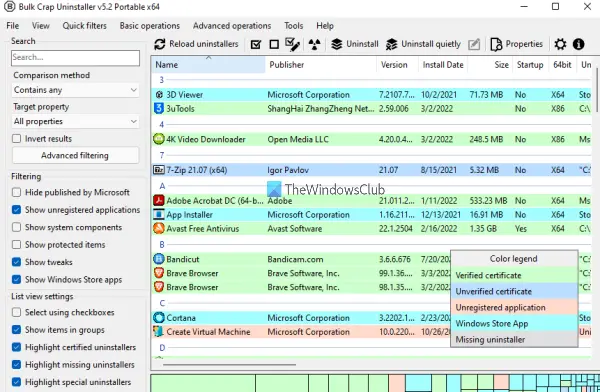Click the Advanced filtering button

click(x=75, y=155)
